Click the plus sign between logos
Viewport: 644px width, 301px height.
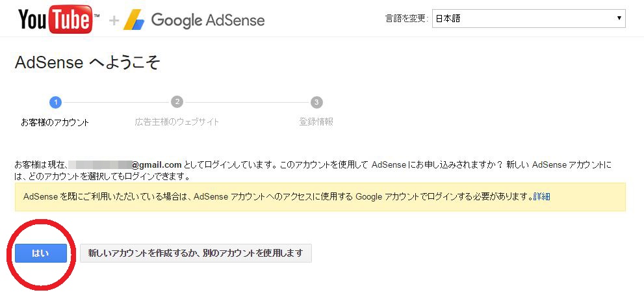(x=114, y=20)
